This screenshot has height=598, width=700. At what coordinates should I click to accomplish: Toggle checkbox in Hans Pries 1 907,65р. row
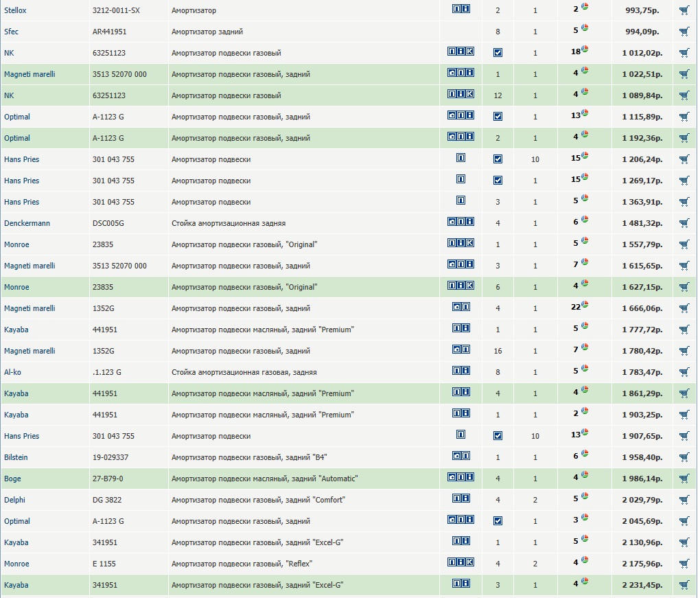(498, 436)
